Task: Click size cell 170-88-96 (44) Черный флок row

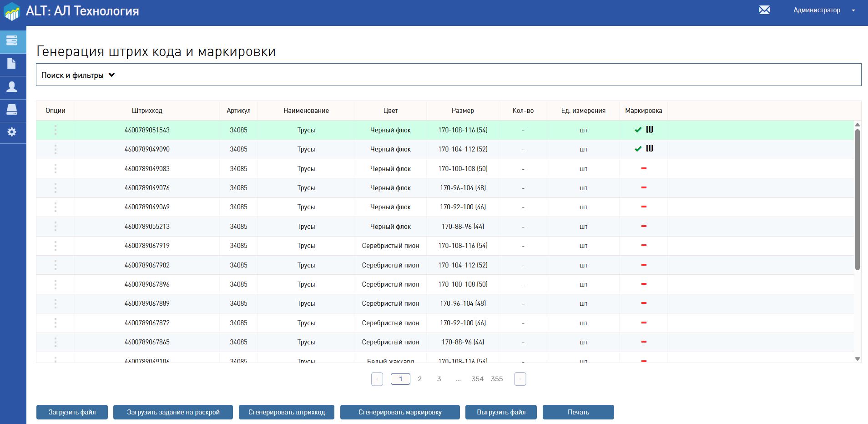Action: (x=463, y=227)
